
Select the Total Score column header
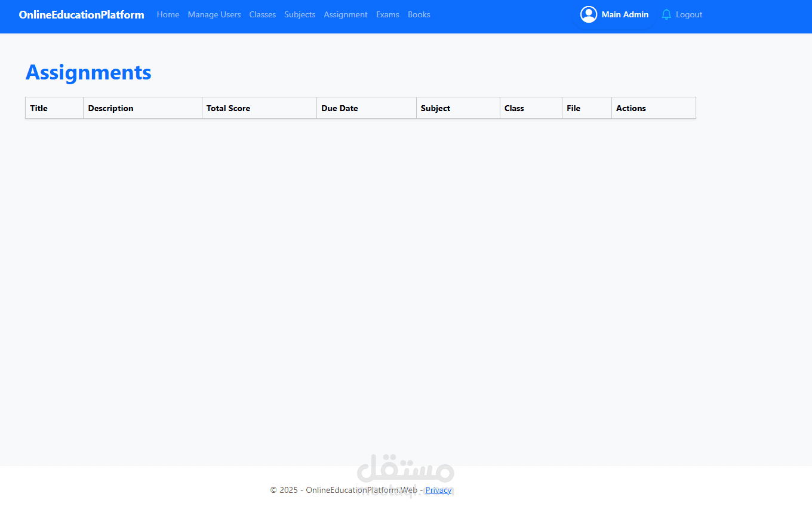tap(259, 108)
